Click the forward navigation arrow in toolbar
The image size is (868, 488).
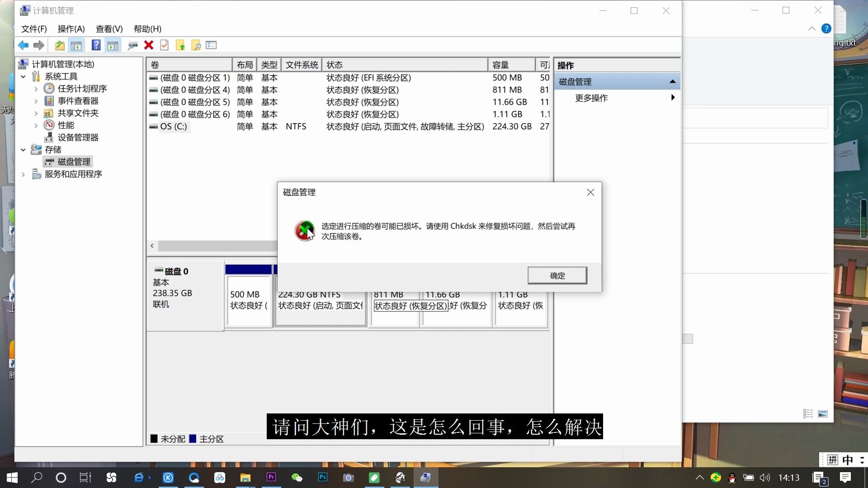[x=39, y=45]
